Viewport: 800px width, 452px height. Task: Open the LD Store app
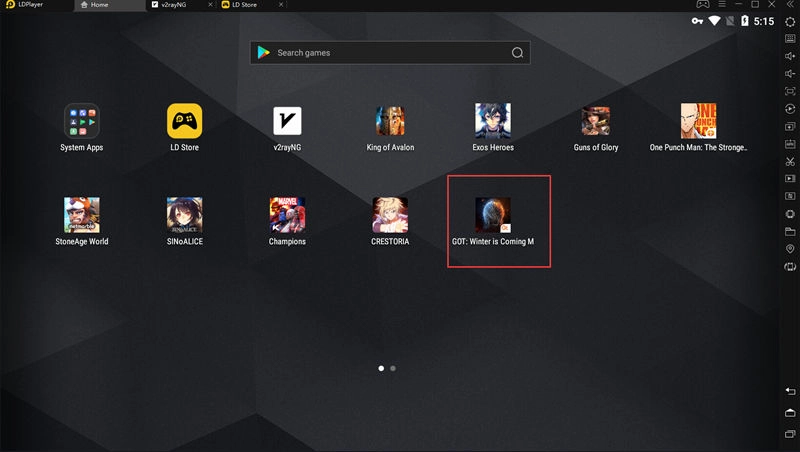[184, 121]
